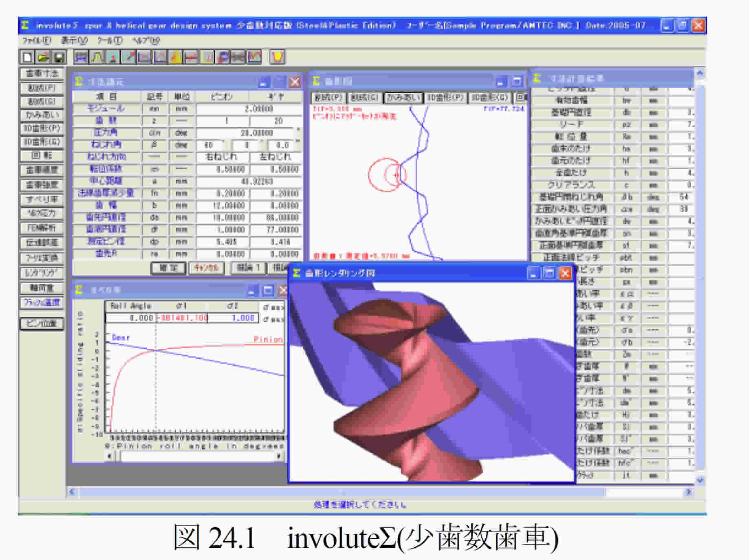The image size is (749, 560).
Task: Click the sliding chart horizontal scrollbar right arrow
Action: pyautogui.click(x=279, y=456)
